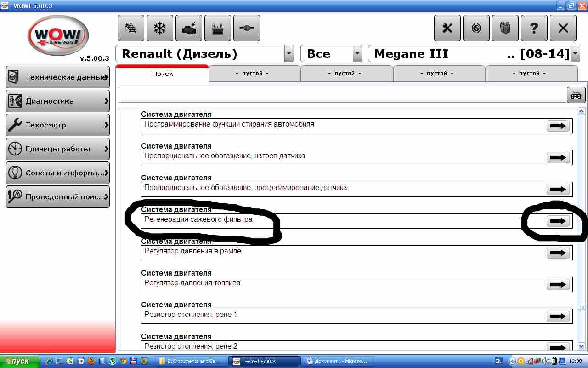588x368 pixels.
Task: Open help with question mark button
Action: tap(534, 29)
